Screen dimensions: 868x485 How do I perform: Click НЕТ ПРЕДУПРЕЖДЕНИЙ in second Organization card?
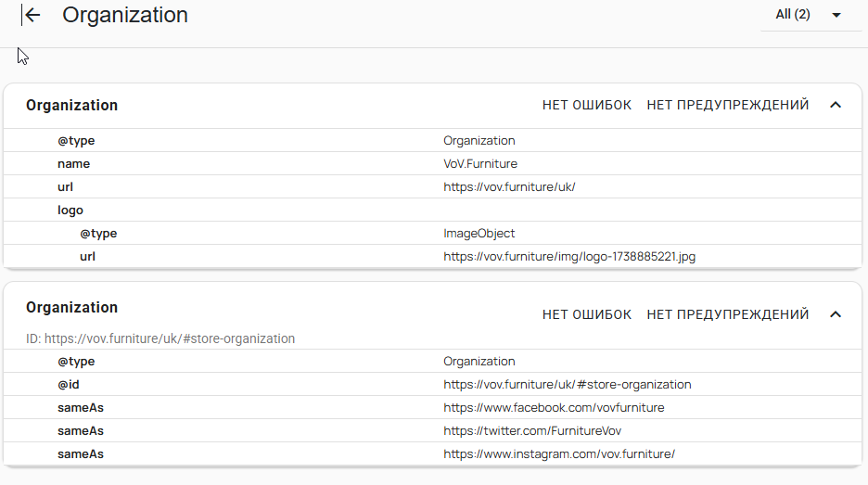point(728,314)
